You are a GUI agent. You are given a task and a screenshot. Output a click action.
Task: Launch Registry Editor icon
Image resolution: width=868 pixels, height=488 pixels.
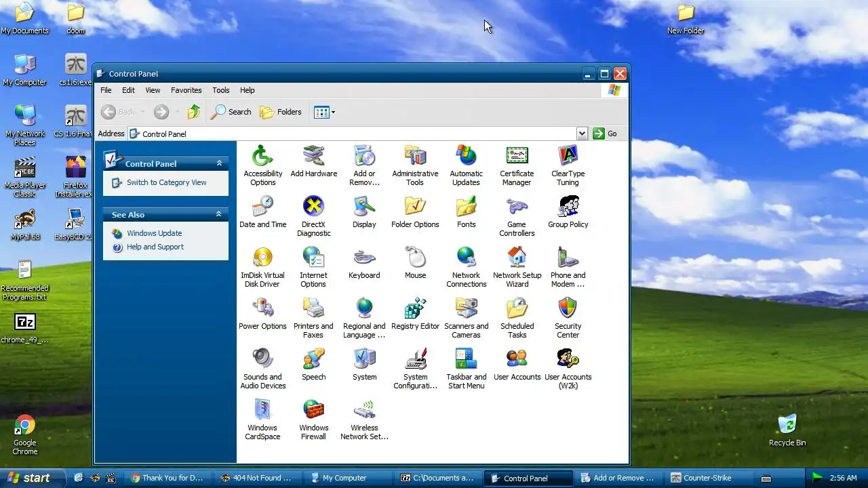pos(415,314)
